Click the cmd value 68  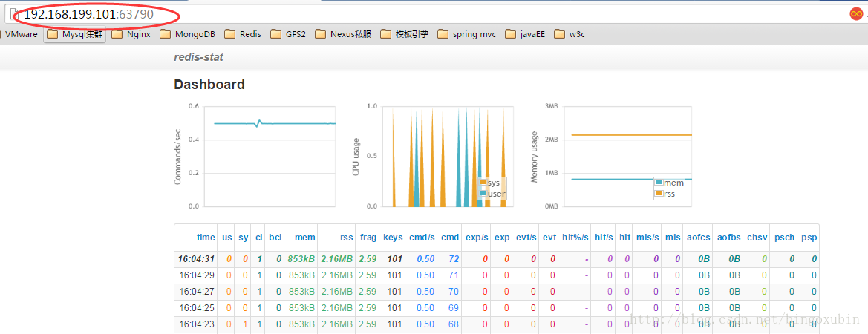pyautogui.click(x=454, y=324)
